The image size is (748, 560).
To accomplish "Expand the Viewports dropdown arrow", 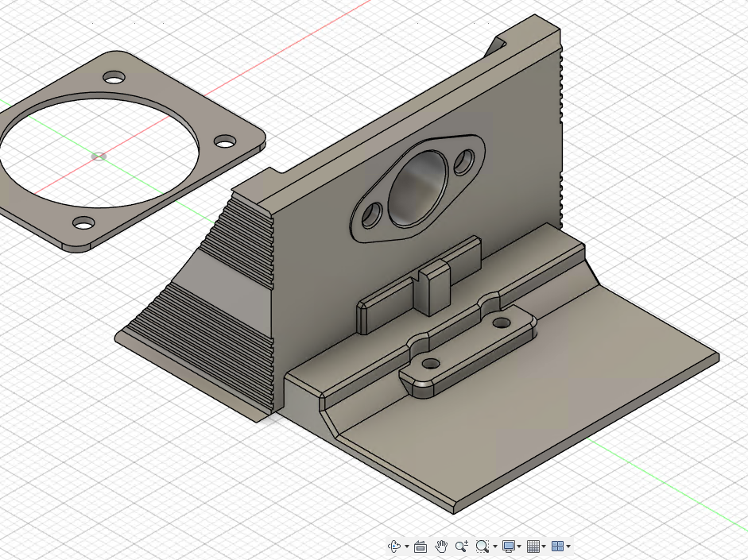I will tap(568, 546).
